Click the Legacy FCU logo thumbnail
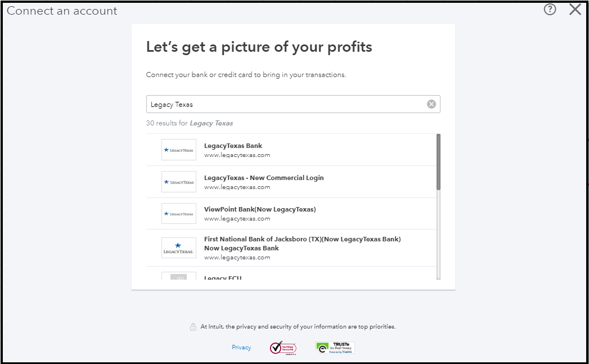The width and height of the screenshot is (589, 364). point(178,276)
